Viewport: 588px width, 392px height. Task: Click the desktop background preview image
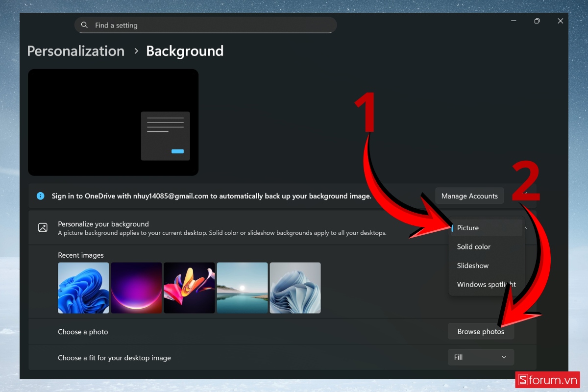[113, 122]
